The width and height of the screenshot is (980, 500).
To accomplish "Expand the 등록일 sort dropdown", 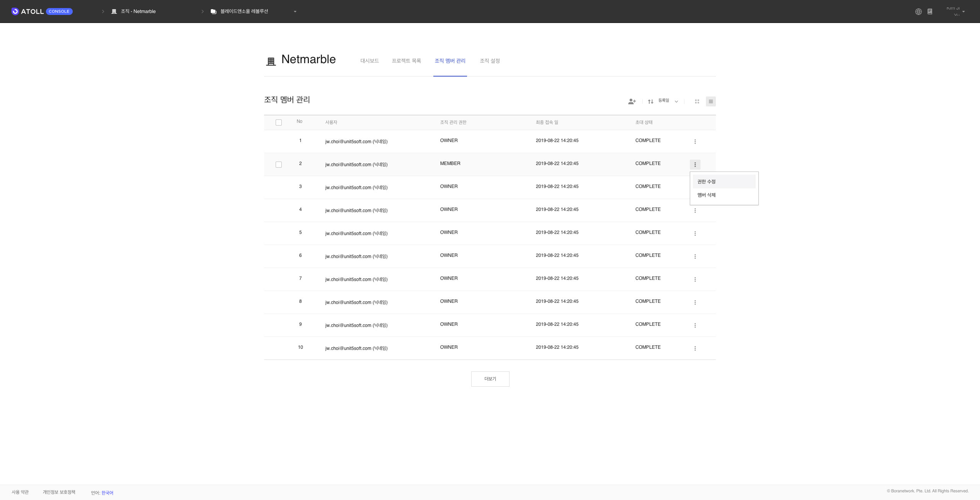I will 668,101.
